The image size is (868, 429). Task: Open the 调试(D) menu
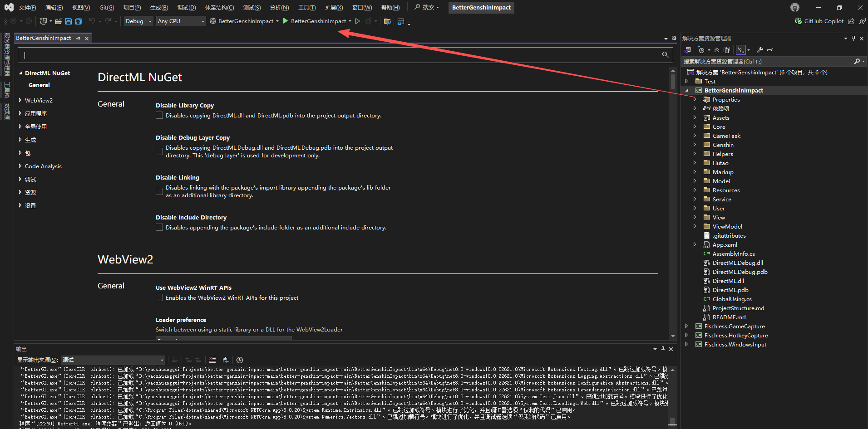[186, 8]
